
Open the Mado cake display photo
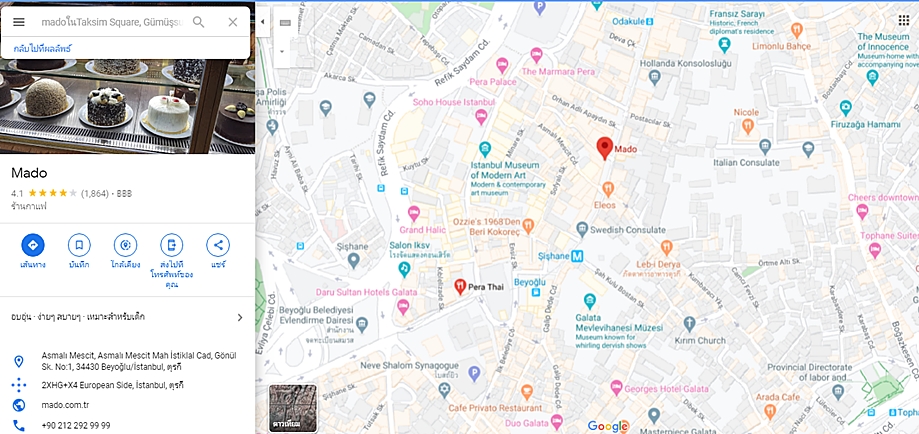point(127,106)
